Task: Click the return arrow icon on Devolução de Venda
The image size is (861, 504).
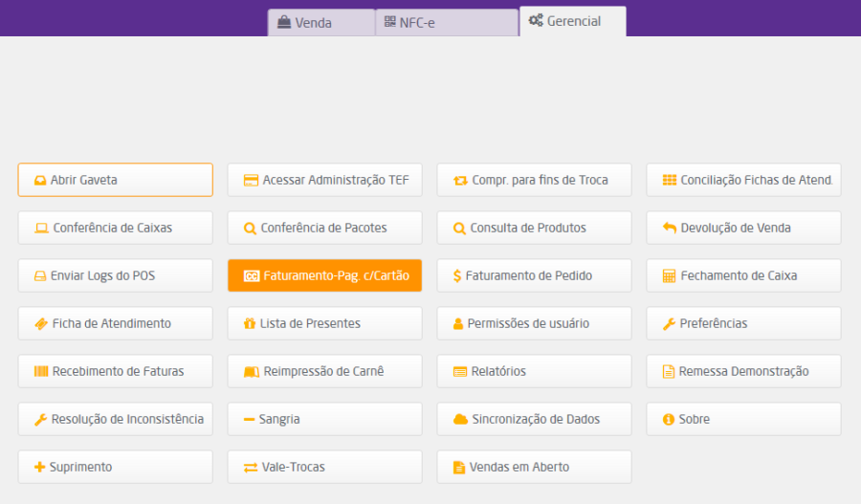Action: [x=669, y=228]
